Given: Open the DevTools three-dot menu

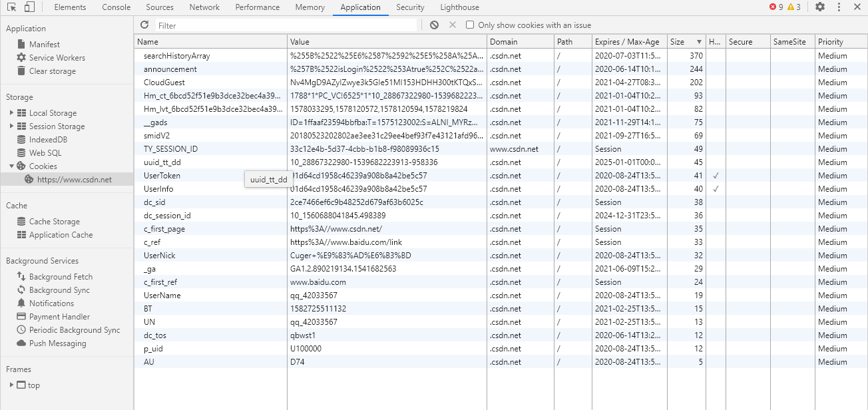Looking at the screenshot, I should coord(838,7).
